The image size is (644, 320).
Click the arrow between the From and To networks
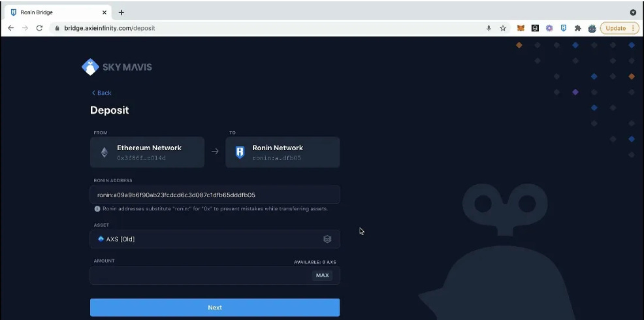click(215, 152)
